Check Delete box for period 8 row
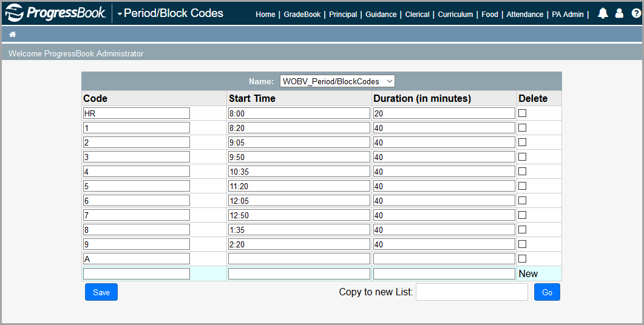 [523, 229]
